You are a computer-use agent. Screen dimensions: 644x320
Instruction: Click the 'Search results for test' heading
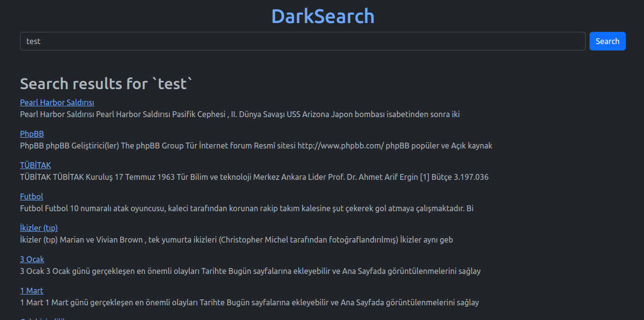pyautogui.click(x=106, y=84)
